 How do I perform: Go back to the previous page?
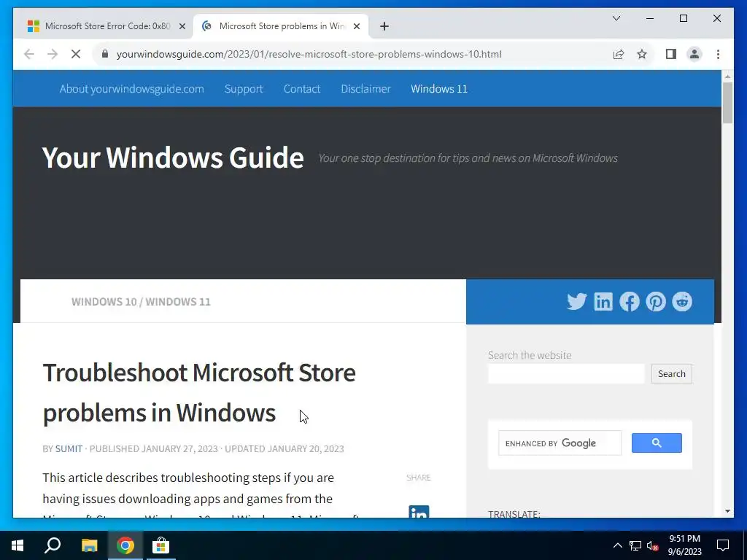coord(29,54)
